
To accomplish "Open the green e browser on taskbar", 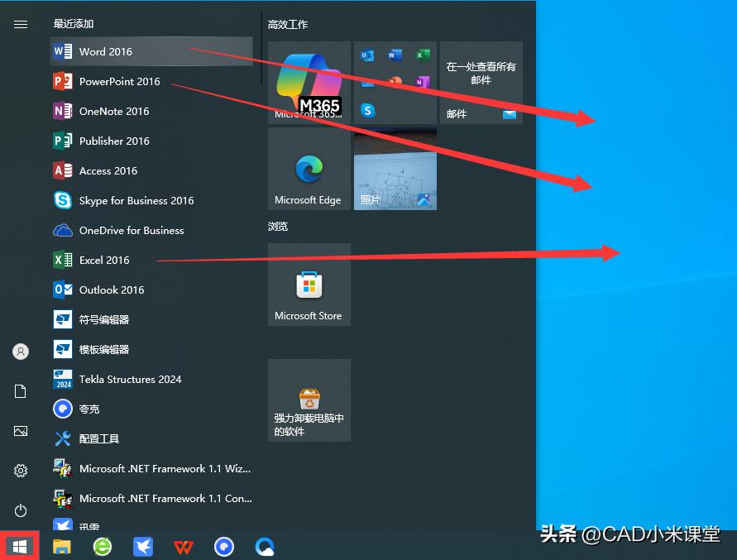I will tap(103, 547).
